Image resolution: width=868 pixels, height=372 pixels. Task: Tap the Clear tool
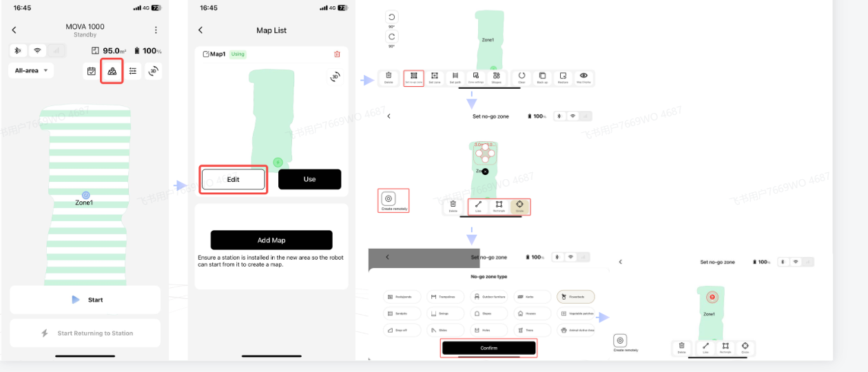pyautogui.click(x=521, y=77)
